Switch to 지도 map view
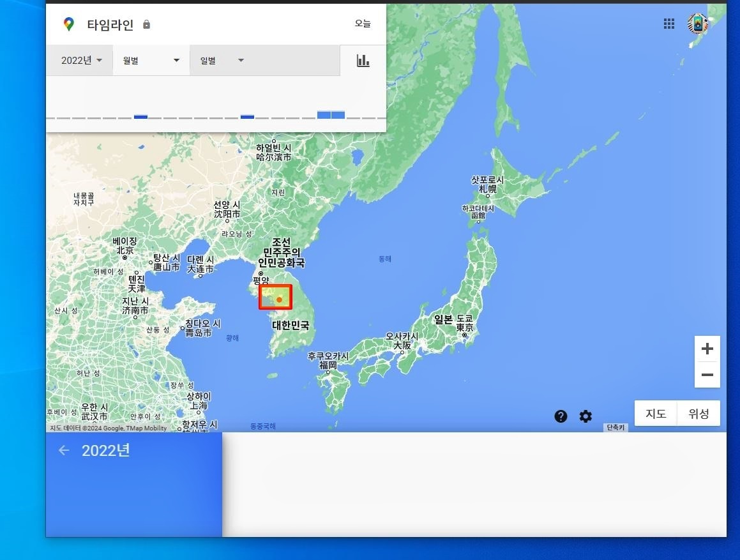The image size is (740, 560). click(656, 414)
